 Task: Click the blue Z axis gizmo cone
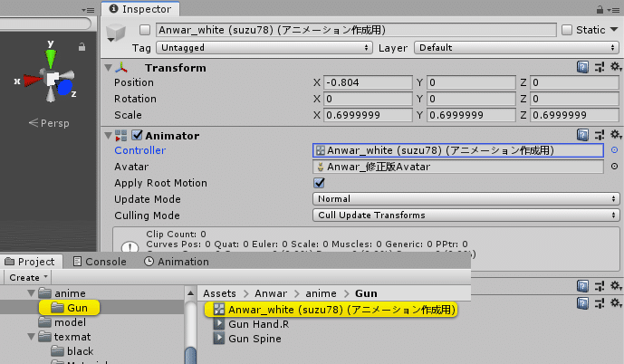tap(64, 87)
